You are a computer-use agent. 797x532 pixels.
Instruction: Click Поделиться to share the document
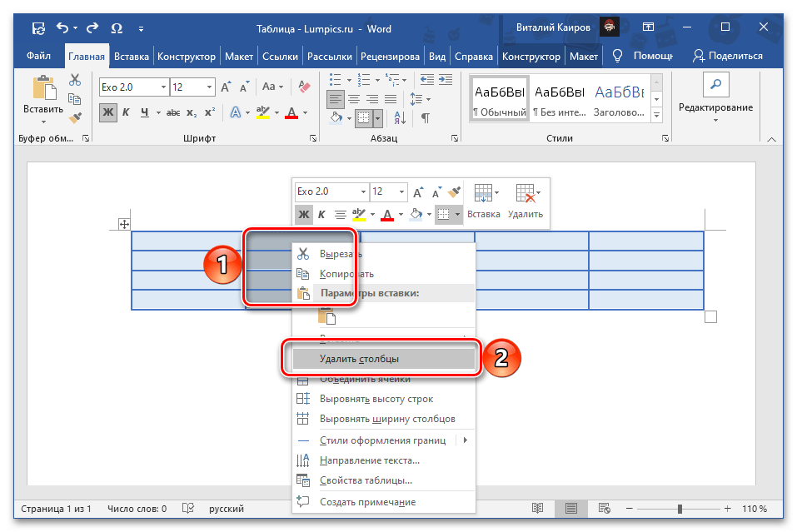(x=727, y=56)
